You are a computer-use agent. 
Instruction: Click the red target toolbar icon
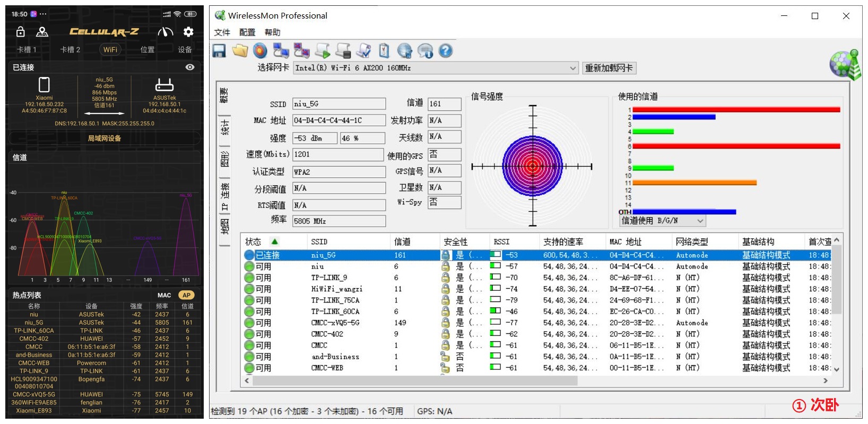260,51
